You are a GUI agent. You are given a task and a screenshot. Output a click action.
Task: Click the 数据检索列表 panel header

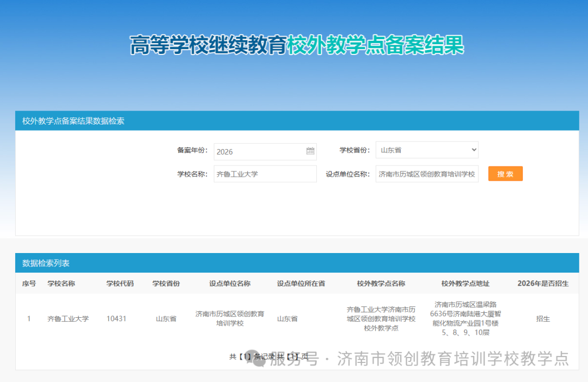[x=297, y=263]
